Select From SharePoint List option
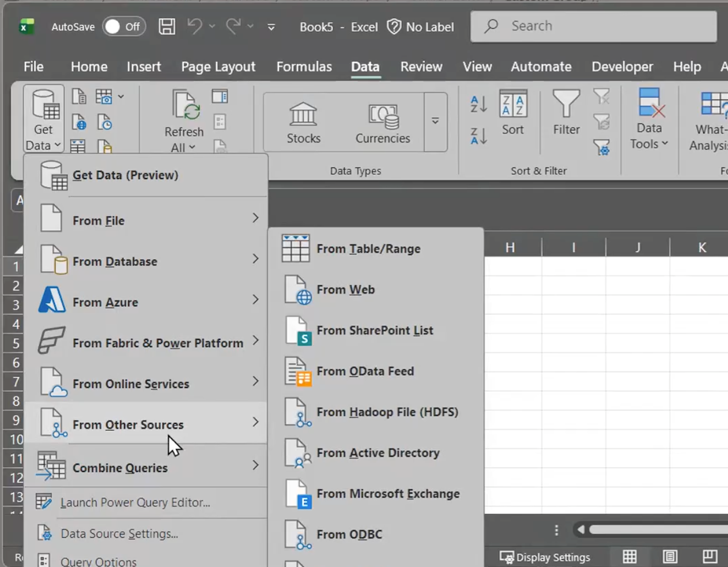728x567 pixels. pyautogui.click(x=375, y=331)
